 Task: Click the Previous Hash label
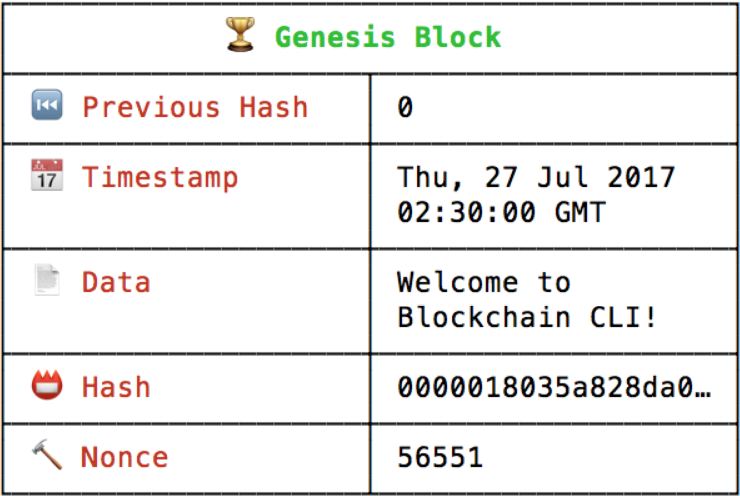(195, 107)
